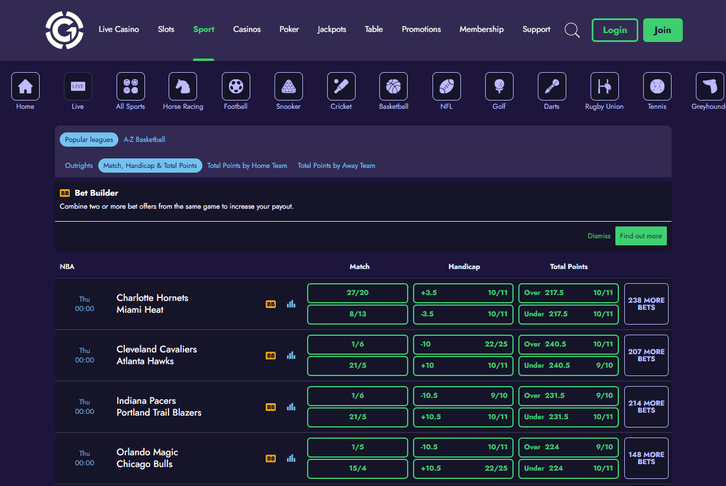Select Total Points by Home Team filter
726x486 pixels.
(x=247, y=165)
